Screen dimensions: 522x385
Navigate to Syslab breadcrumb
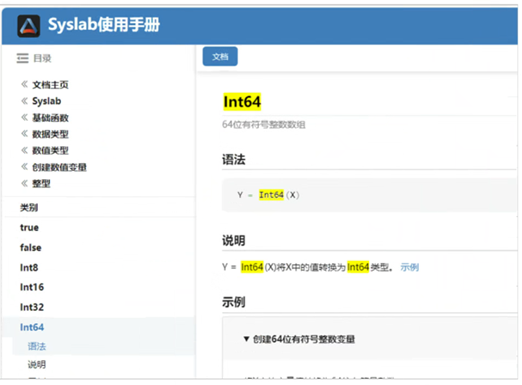47,101
